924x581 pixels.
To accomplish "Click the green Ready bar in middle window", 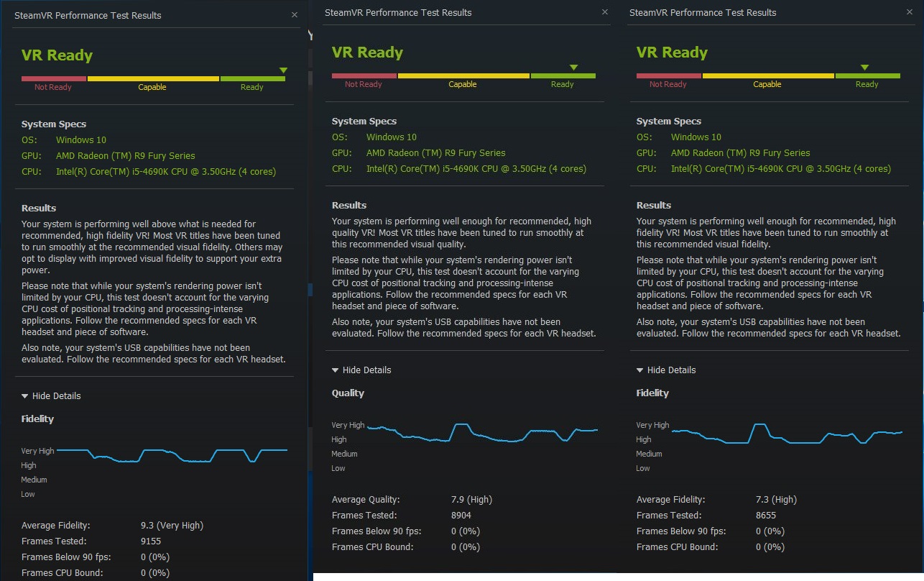I will pos(563,76).
